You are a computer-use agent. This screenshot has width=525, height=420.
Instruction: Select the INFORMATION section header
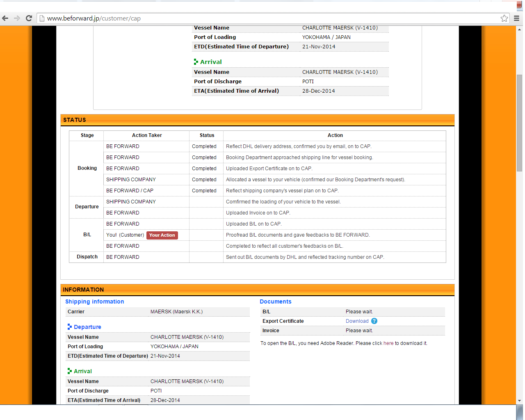coord(258,290)
